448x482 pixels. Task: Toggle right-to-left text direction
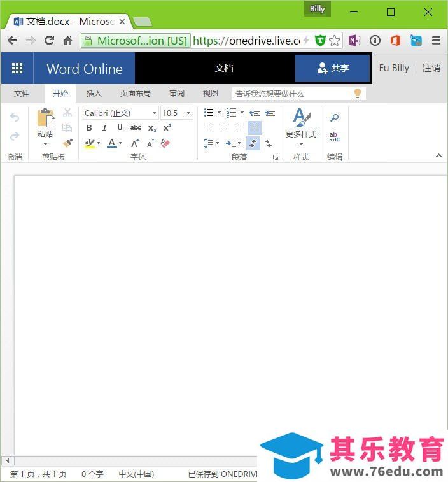coord(269,143)
